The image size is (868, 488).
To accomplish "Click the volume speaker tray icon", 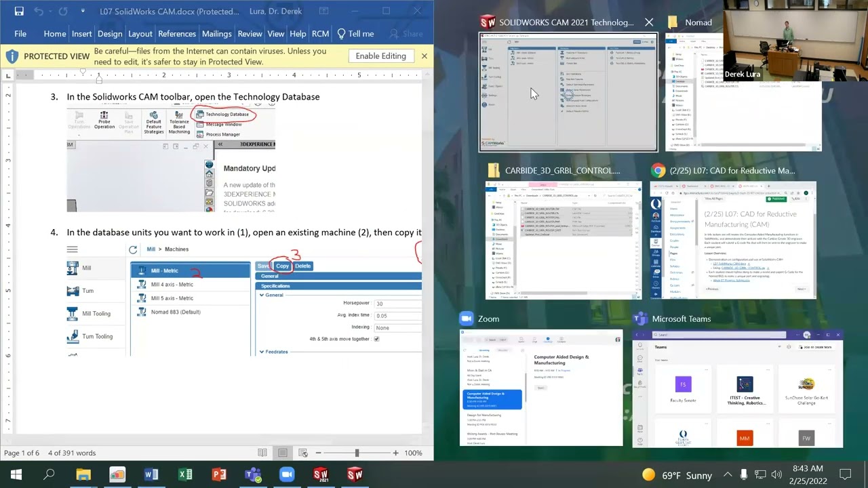I will [x=777, y=474].
